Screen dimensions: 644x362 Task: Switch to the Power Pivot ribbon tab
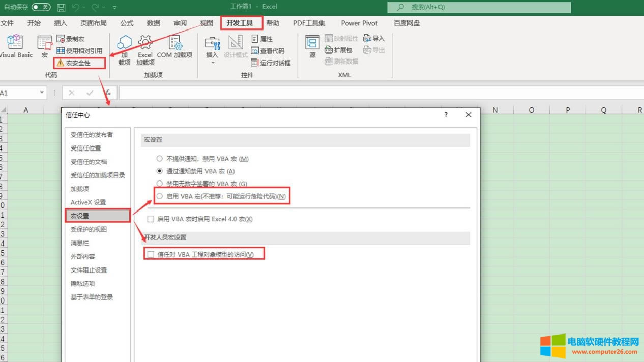pyautogui.click(x=359, y=23)
